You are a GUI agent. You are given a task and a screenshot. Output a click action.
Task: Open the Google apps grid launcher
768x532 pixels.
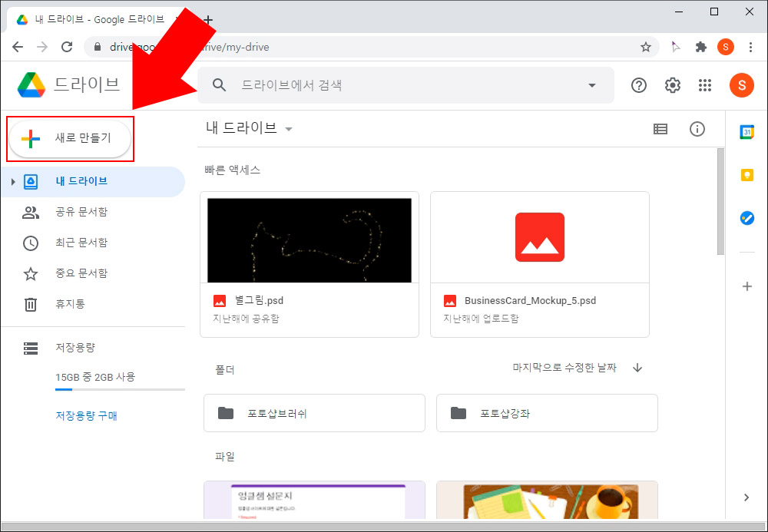pos(705,85)
